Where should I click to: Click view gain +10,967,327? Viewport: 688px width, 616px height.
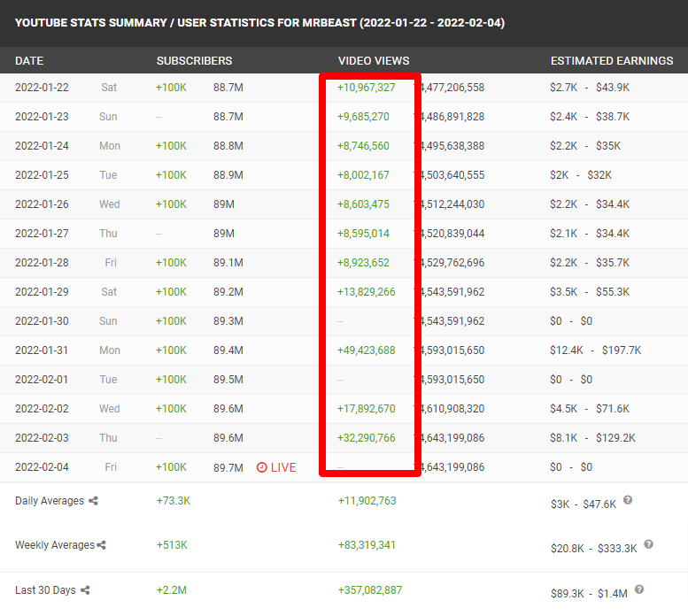point(367,88)
